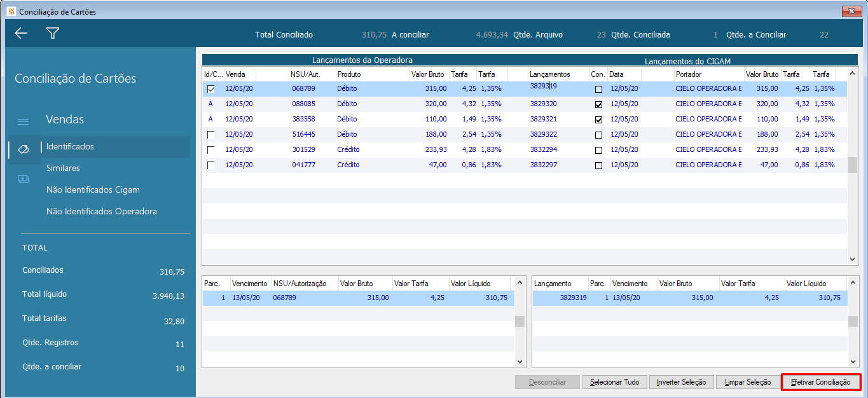Click the Selecionar Tudo button

coord(614,382)
